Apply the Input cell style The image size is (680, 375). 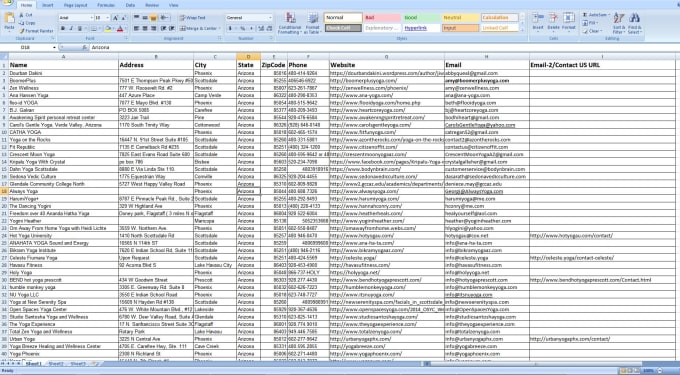(461, 28)
